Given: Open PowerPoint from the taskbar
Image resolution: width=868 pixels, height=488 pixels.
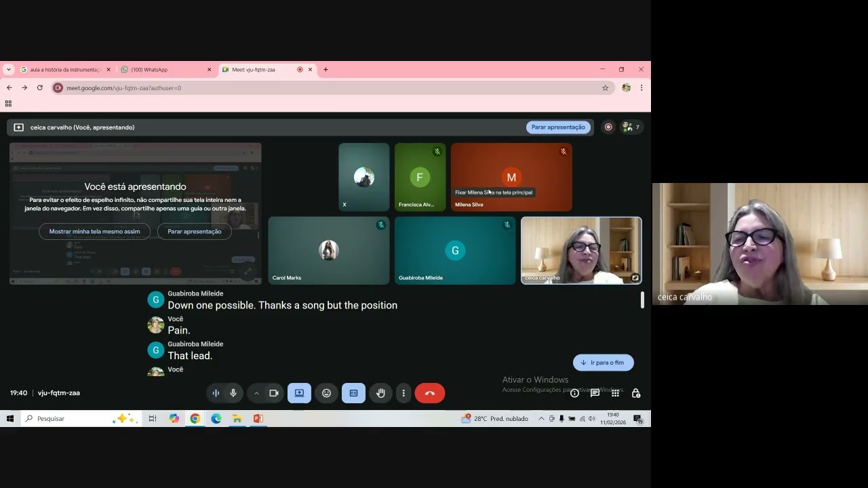Looking at the screenshot, I should tap(258, 419).
